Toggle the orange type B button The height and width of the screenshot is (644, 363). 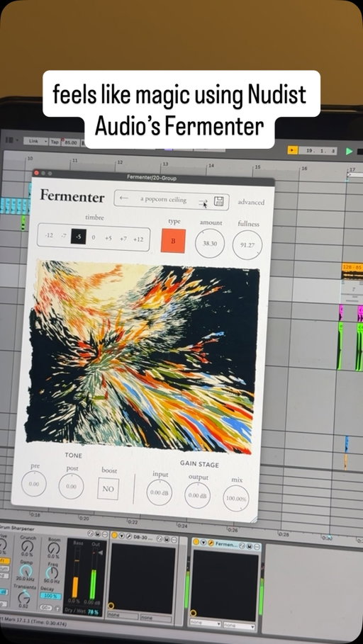173,241
